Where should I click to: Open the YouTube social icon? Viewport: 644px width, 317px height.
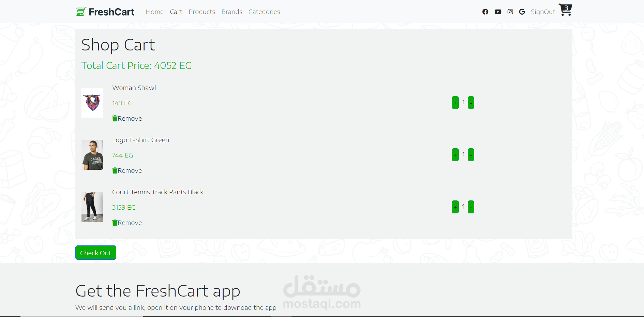[x=498, y=12]
